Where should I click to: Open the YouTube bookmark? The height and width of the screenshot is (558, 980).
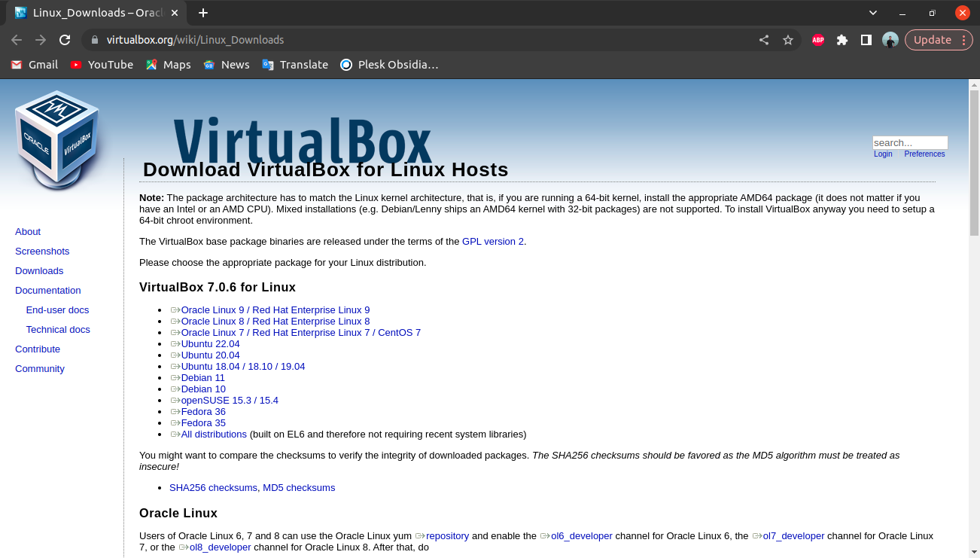click(102, 65)
